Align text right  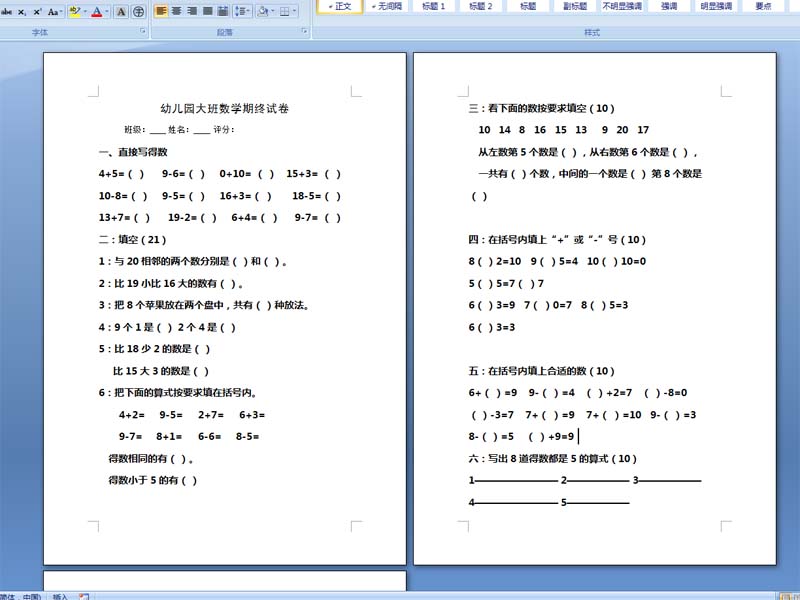point(192,11)
